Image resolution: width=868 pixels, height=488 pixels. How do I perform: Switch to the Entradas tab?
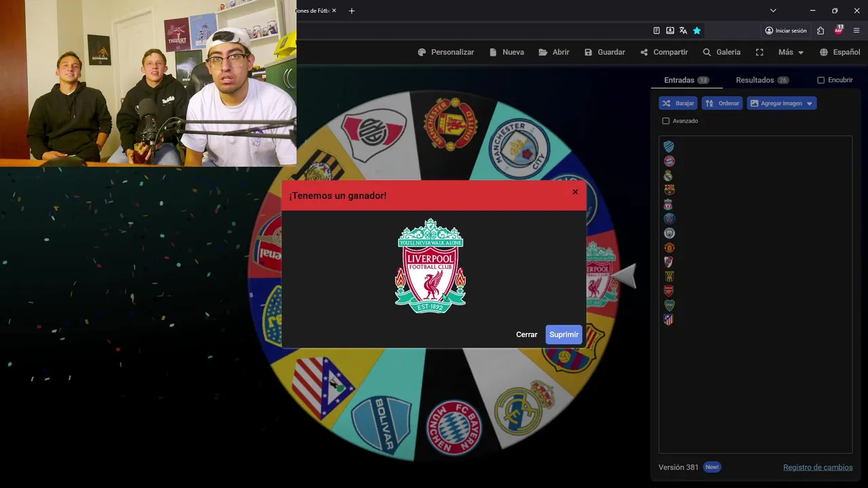(686, 80)
